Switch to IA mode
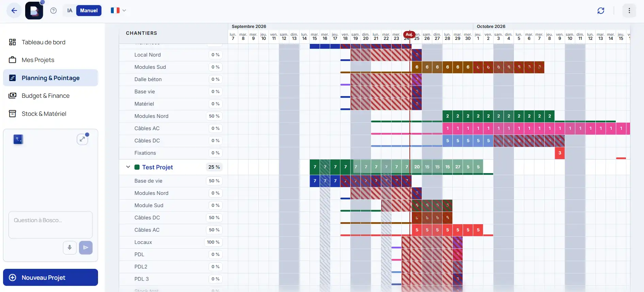The height and width of the screenshot is (292, 644). coord(70,11)
